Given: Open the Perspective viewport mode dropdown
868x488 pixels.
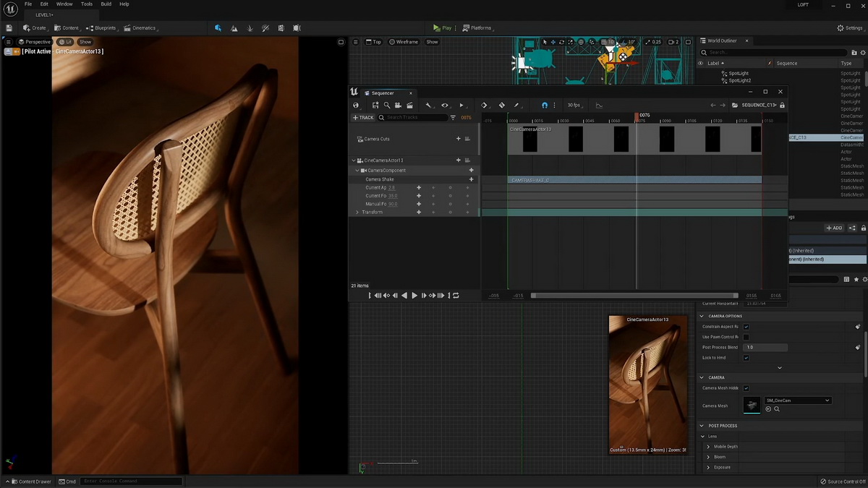Looking at the screenshot, I should pos(35,42).
